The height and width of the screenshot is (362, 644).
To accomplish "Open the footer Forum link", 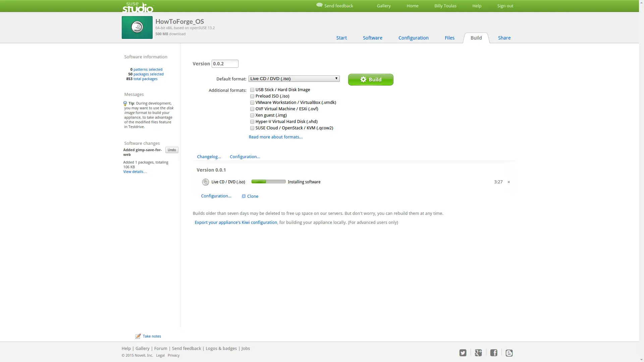I will pos(161,349).
